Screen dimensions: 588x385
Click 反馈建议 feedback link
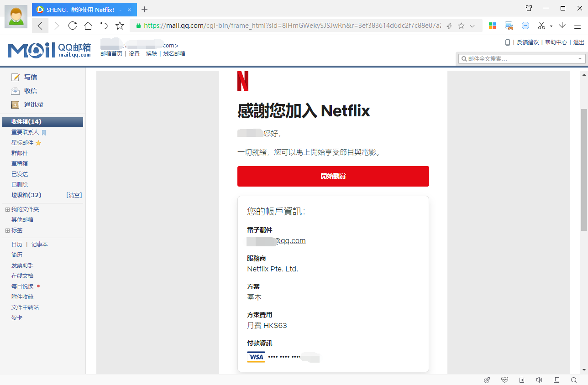pos(528,42)
